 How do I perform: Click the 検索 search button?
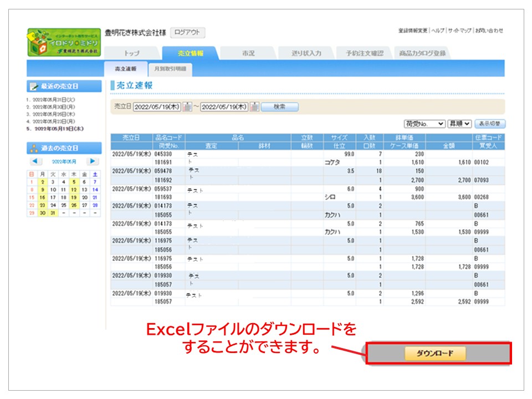click(x=279, y=107)
